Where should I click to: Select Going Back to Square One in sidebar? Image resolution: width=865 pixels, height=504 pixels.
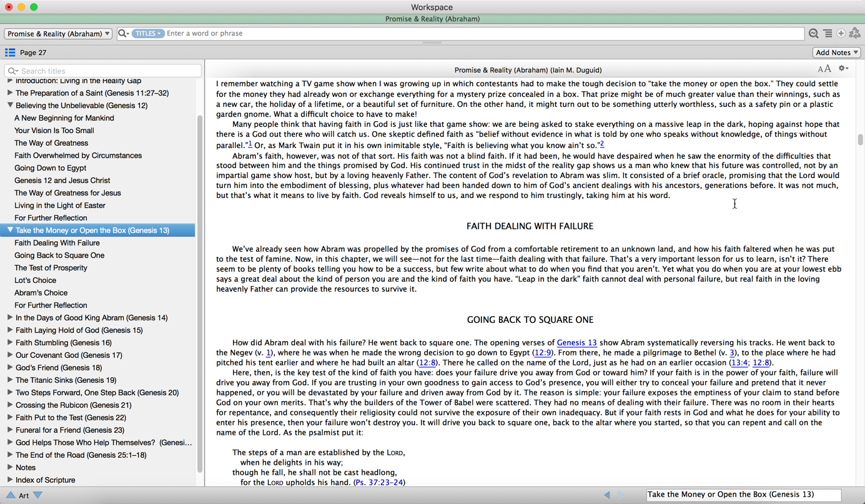pyautogui.click(x=59, y=255)
